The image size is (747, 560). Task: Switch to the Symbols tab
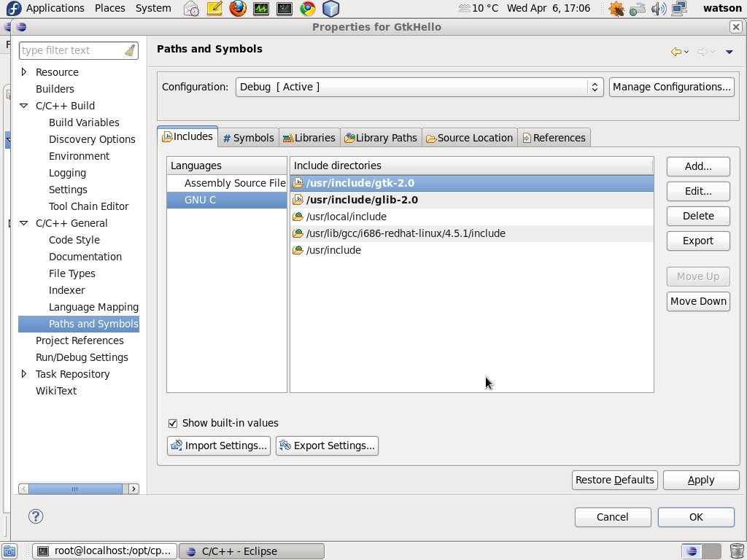(249, 138)
